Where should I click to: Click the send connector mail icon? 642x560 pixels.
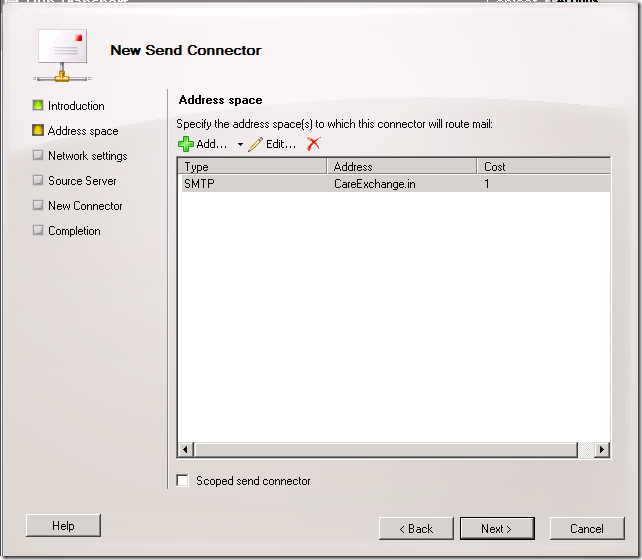[x=63, y=55]
